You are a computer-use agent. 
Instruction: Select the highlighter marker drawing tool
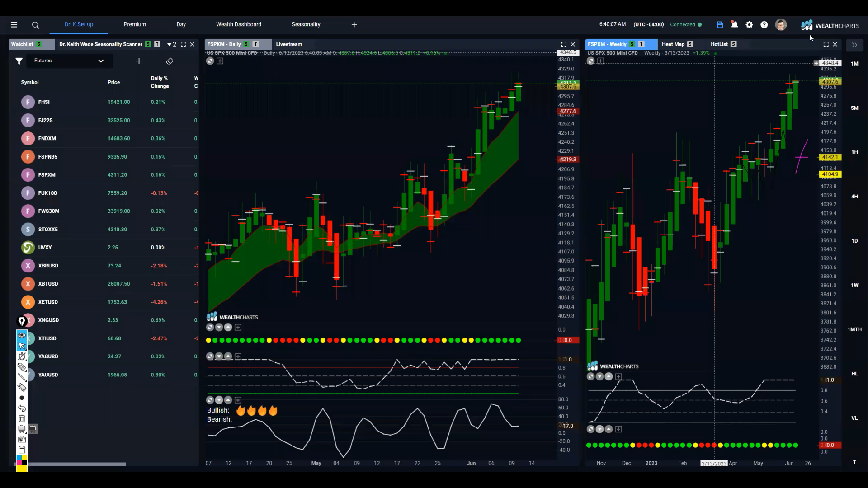tap(22, 367)
